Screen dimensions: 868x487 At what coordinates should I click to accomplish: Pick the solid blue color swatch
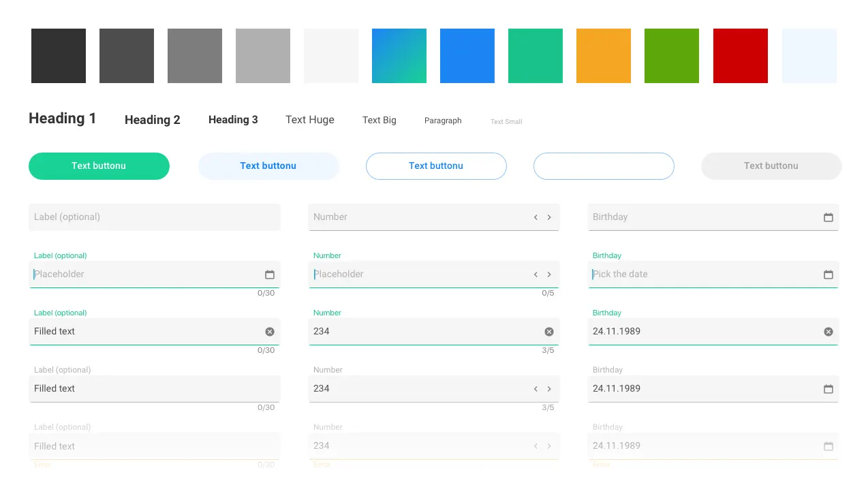click(467, 56)
